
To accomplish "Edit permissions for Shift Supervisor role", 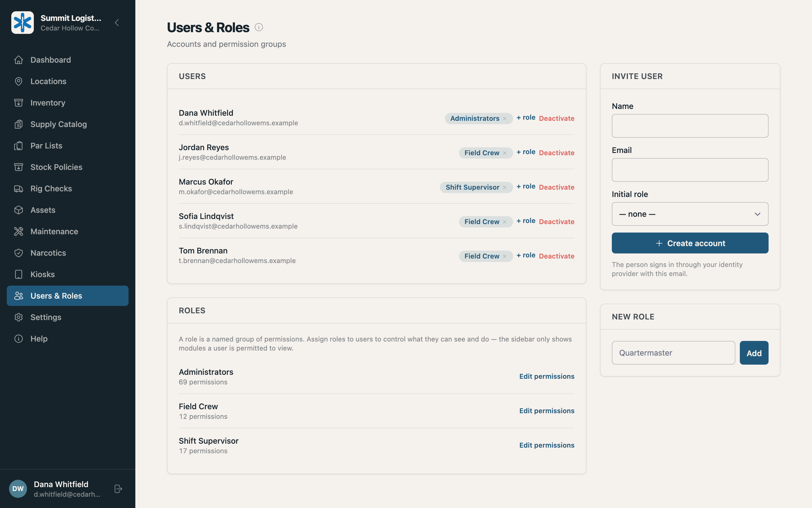I will (547, 445).
